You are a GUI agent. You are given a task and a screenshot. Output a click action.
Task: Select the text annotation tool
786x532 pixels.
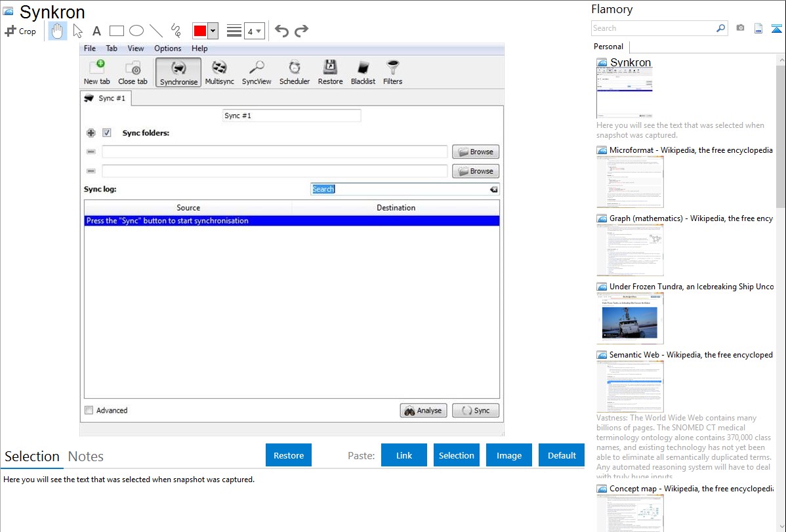(x=96, y=31)
